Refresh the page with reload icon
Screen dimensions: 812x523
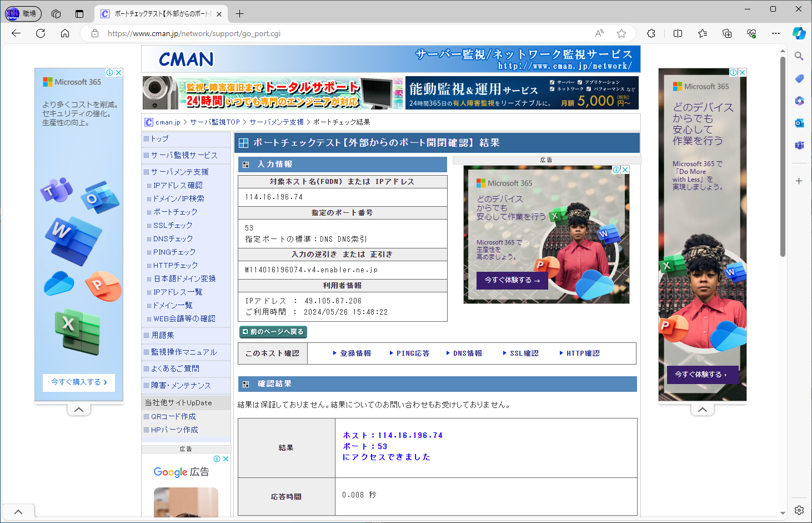pos(41,33)
